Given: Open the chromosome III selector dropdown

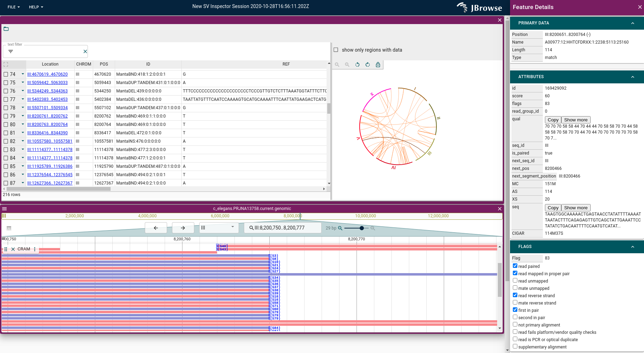Looking at the screenshot, I should pos(219,228).
